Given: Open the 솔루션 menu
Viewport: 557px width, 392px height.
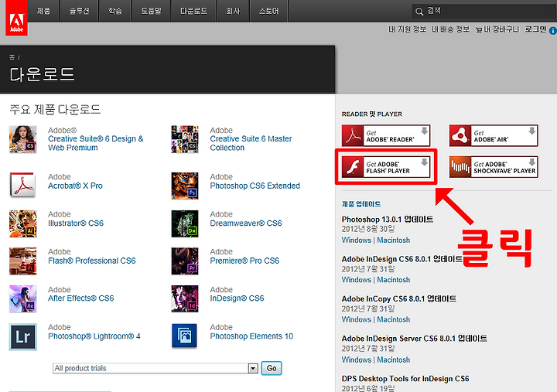Looking at the screenshot, I should (79, 11).
